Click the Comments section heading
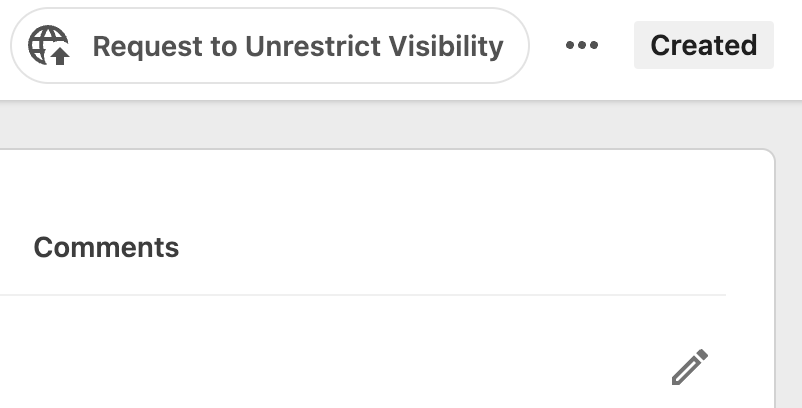 [x=106, y=248]
